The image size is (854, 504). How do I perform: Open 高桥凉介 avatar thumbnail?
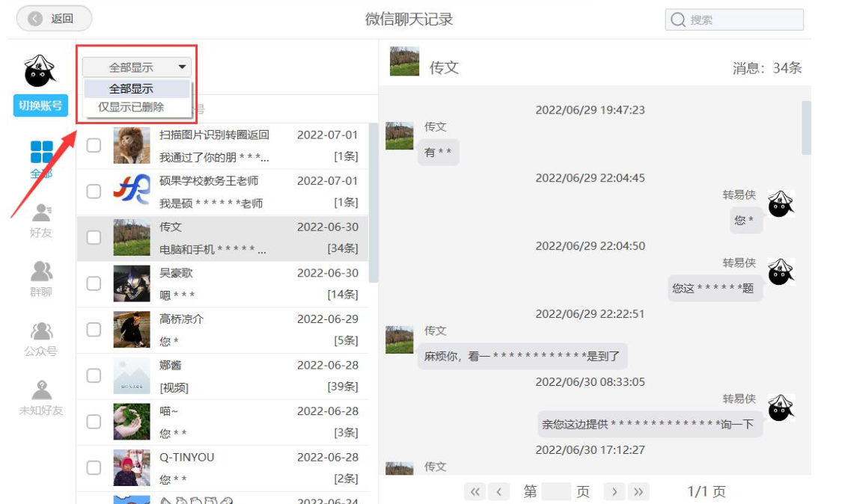[x=131, y=330]
